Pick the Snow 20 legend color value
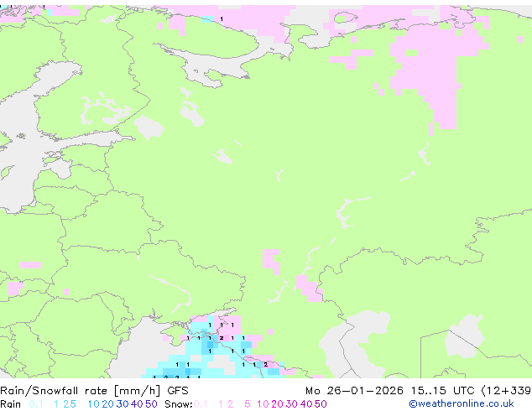Image resolution: width=532 pixels, height=411 pixels. point(277,404)
